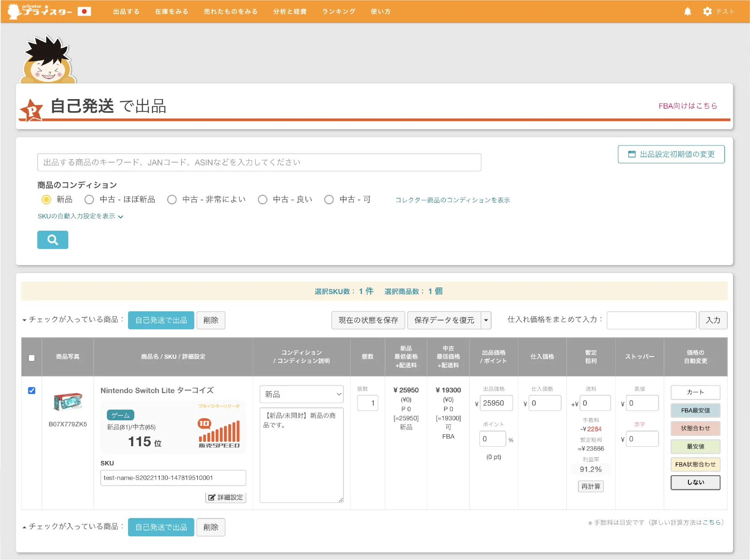
Task: Open the こちら fee calculation link
Action: click(712, 522)
